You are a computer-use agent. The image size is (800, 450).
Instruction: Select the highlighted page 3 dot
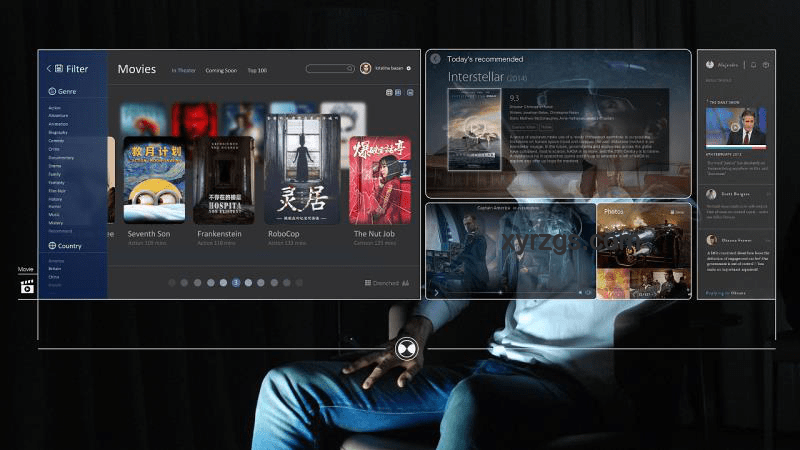(x=236, y=283)
